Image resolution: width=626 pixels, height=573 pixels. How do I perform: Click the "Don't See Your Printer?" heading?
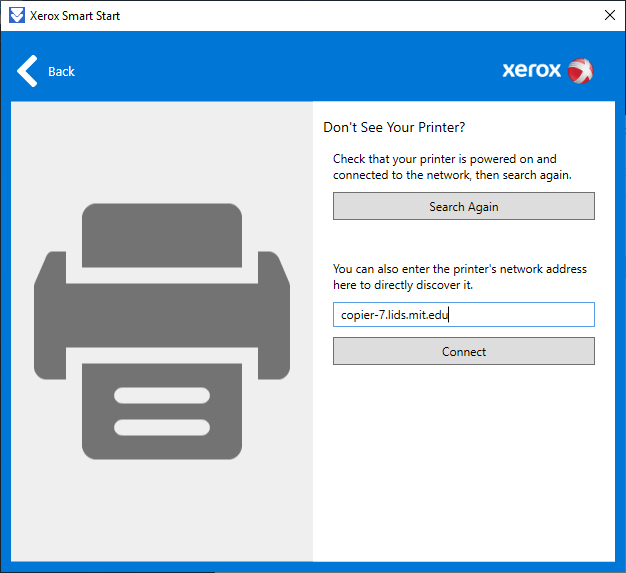(394, 127)
